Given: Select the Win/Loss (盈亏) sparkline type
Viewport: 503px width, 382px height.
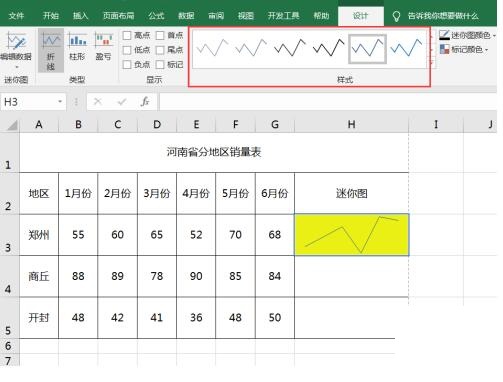Looking at the screenshot, I should [x=103, y=47].
